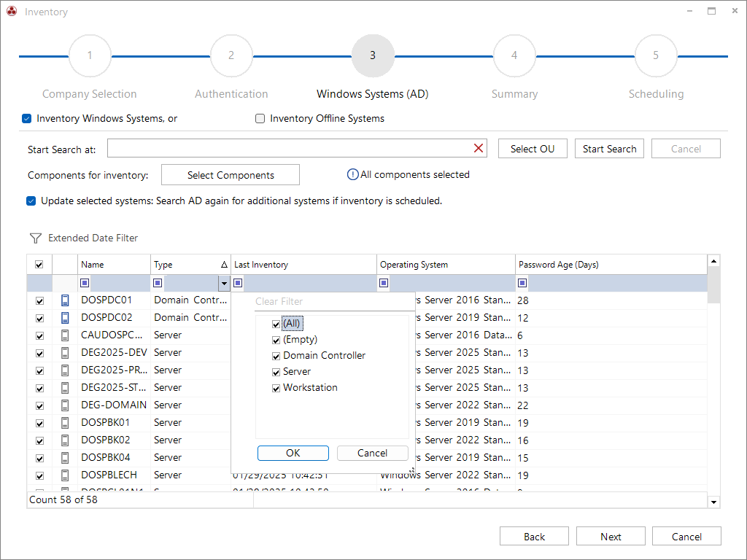747x560 pixels.
Task: Click the Inventory app logo icon
Action: pyautogui.click(x=12, y=11)
